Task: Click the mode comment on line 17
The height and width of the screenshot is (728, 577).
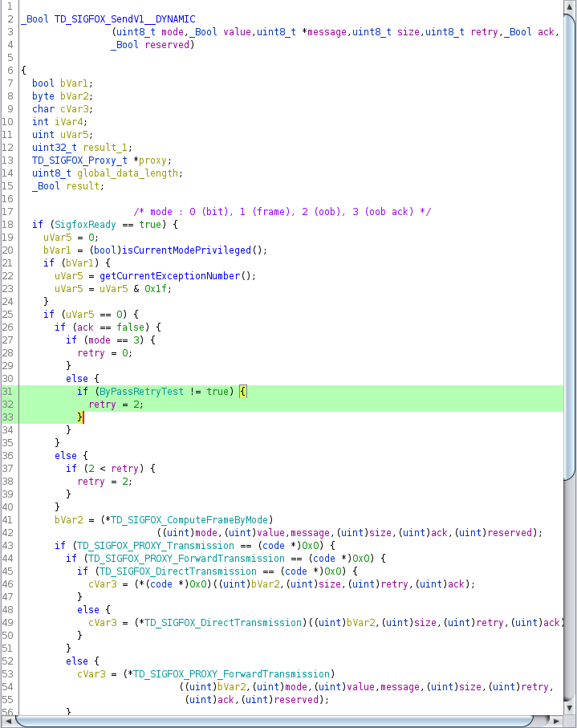Action: [x=282, y=212]
